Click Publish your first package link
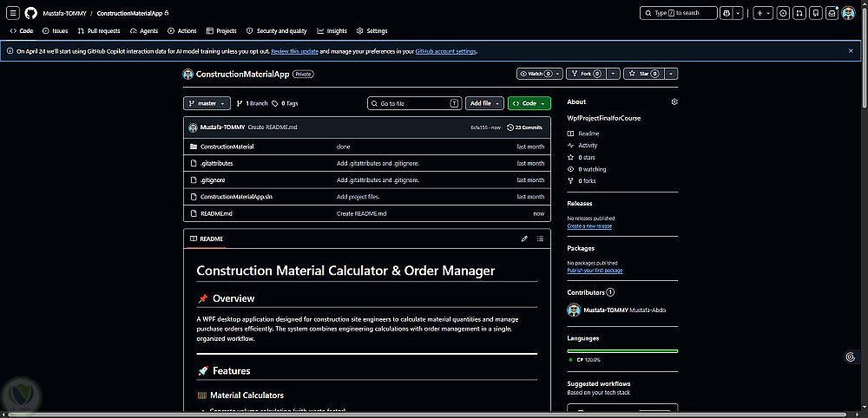 click(595, 271)
